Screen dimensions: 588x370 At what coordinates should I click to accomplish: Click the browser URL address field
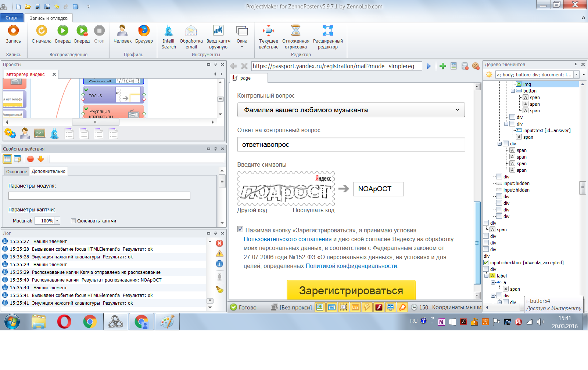tap(337, 66)
